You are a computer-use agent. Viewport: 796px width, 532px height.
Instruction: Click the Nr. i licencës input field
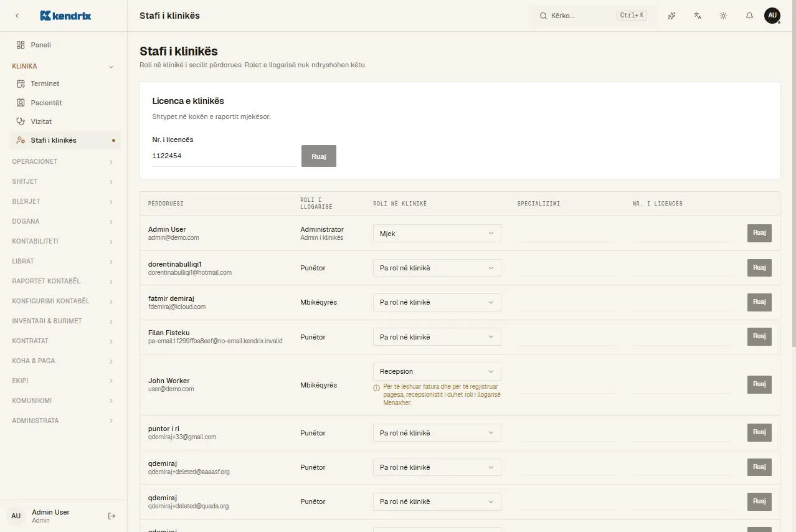(x=224, y=156)
